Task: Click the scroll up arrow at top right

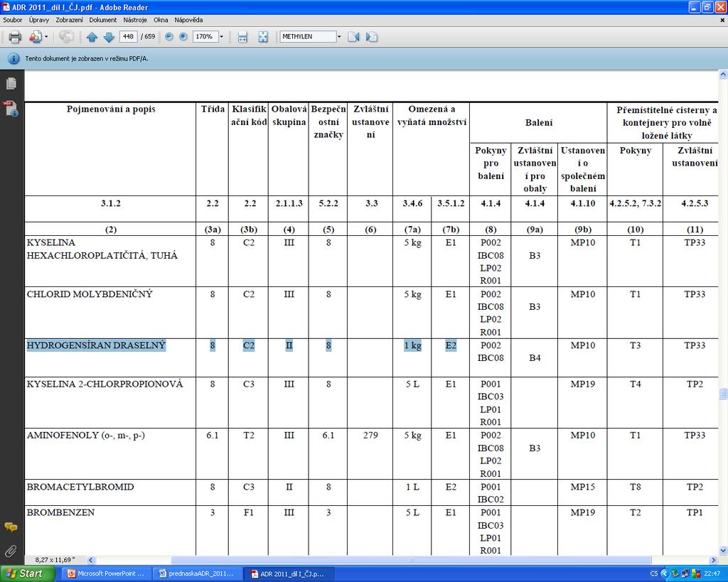Action: pos(723,74)
